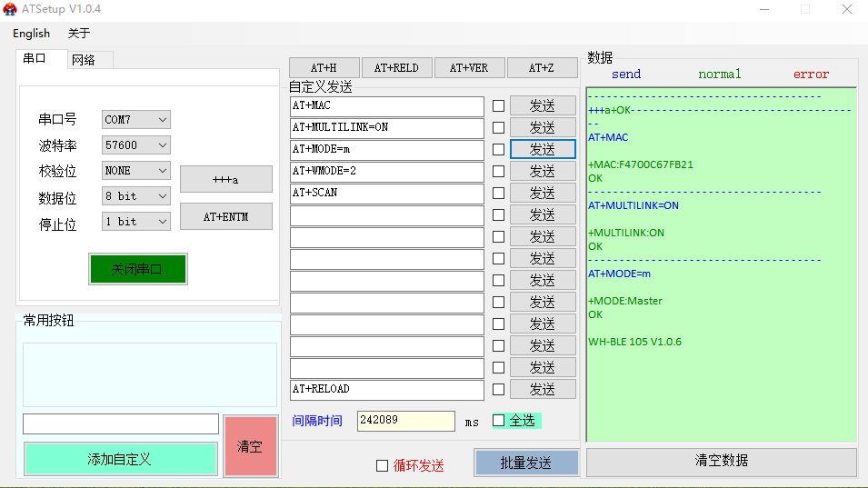Click the AT+VER command button
The height and width of the screenshot is (488, 868).
click(x=469, y=68)
